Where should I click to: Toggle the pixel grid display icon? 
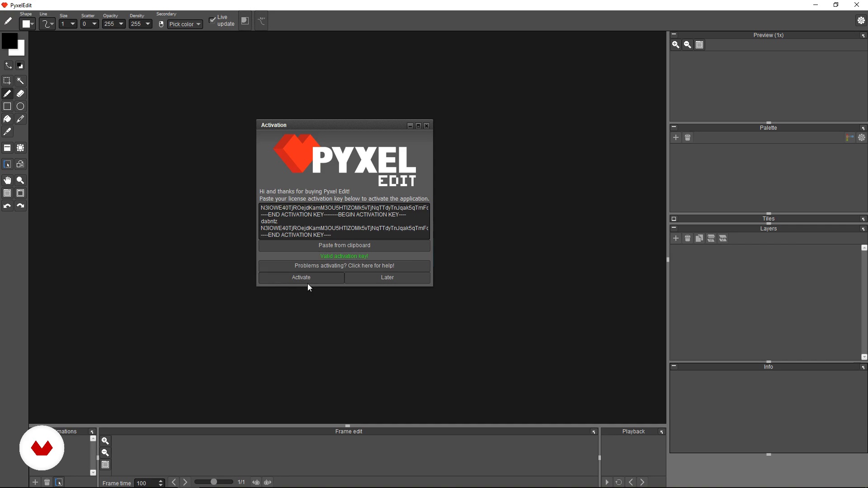(7, 193)
